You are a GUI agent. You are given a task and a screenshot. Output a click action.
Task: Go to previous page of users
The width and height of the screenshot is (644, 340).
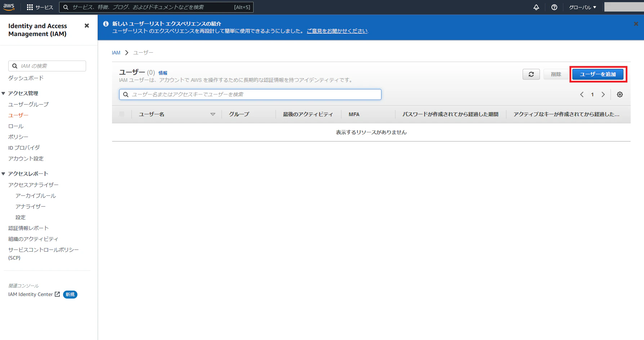(x=582, y=94)
